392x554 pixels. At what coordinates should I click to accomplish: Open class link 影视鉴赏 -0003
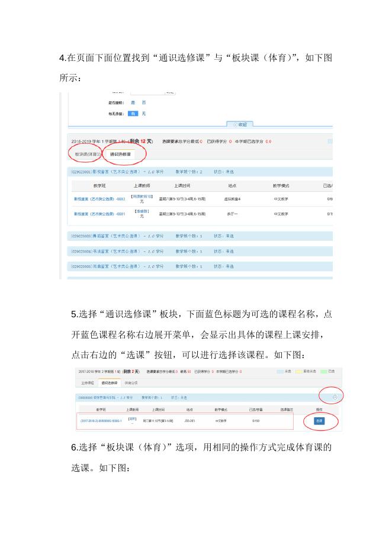(99, 199)
